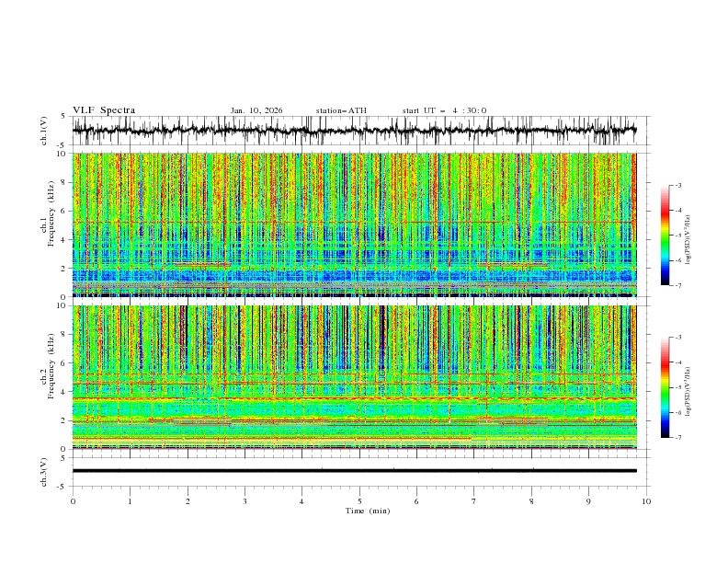
Task: Click the ch.1(V) axis upper tick label 5
Action: click(x=63, y=116)
